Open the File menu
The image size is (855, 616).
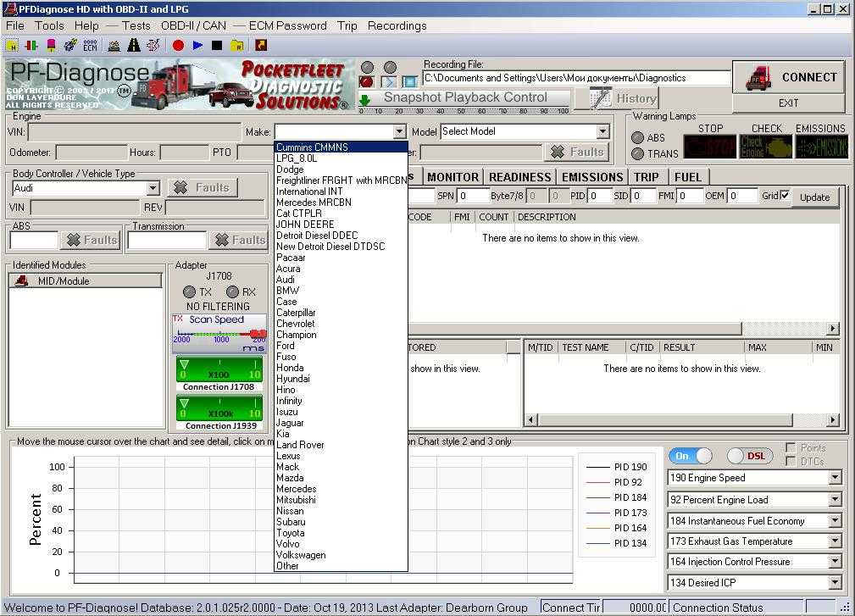pyautogui.click(x=15, y=25)
